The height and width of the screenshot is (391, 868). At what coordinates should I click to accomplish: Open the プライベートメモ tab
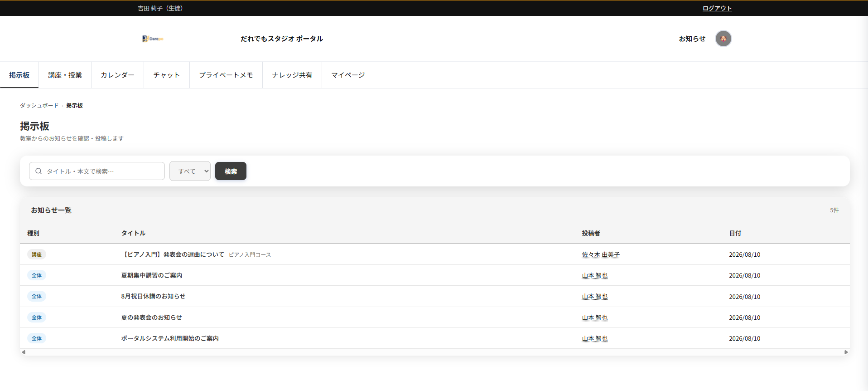pos(226,75)
